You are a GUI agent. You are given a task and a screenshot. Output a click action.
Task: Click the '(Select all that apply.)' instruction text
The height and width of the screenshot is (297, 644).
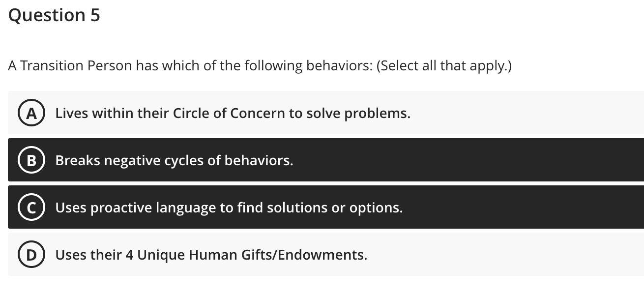(x=442, y=65)
